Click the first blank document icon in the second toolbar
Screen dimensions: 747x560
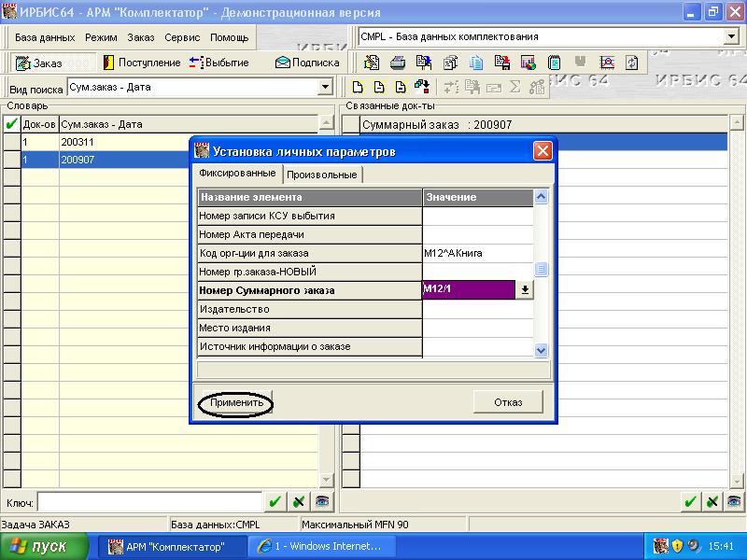(x=357, y=87)
